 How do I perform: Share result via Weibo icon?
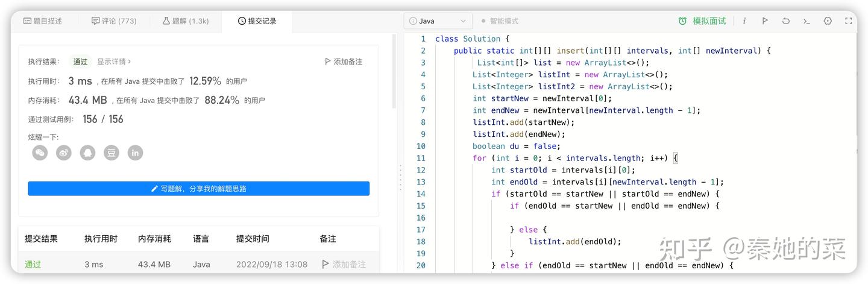click(64, 153)
